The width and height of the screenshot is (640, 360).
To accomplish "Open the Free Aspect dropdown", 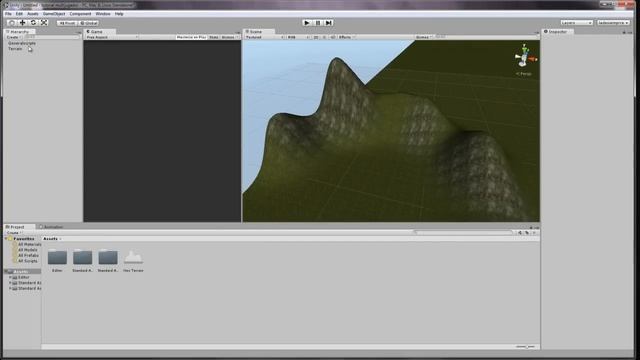I will point(111,37).
